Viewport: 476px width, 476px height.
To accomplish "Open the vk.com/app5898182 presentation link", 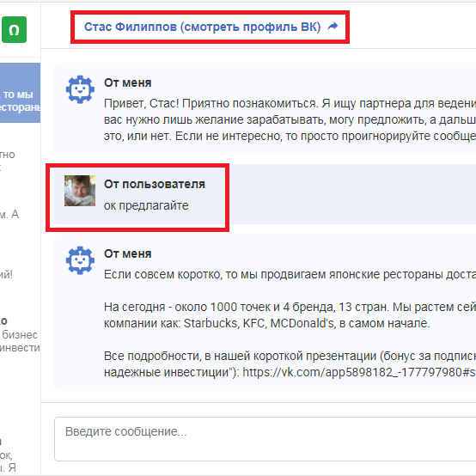I will [359, 372].
